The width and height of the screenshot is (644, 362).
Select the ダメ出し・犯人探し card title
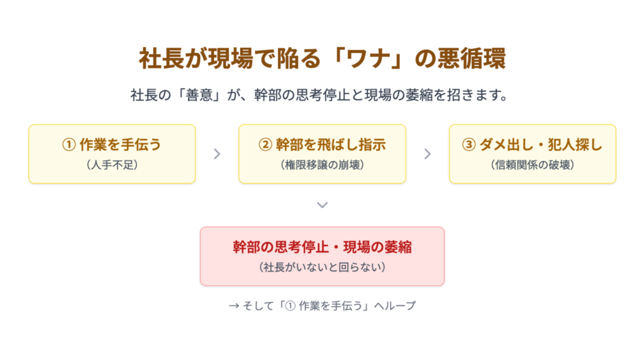click(x=541, y=145)
